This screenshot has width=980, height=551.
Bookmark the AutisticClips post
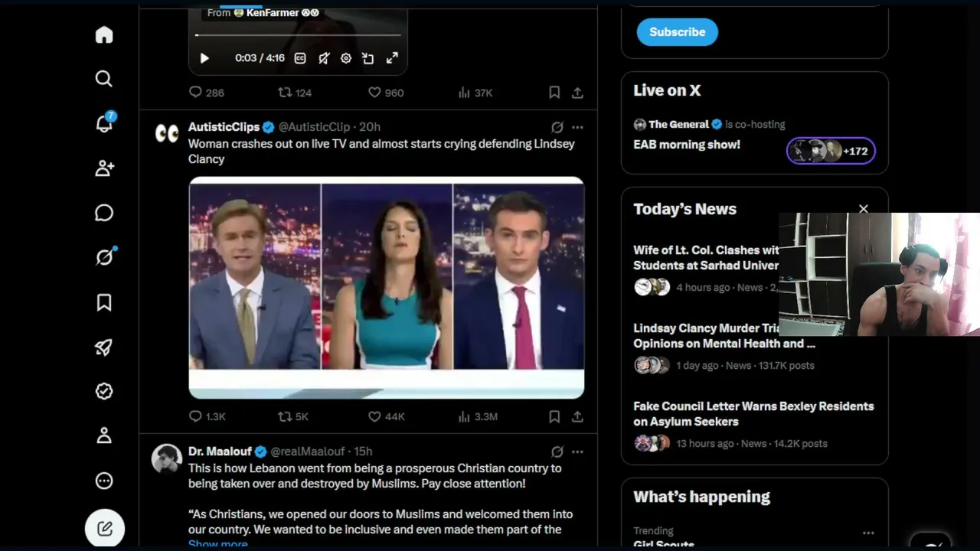[x=554, y=416]
